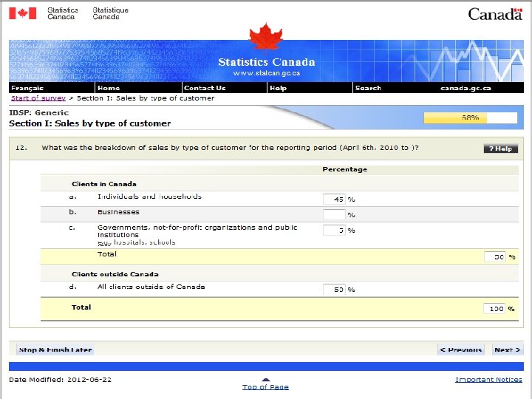Focus the empty Businesses percentage field

click(334, 215)
